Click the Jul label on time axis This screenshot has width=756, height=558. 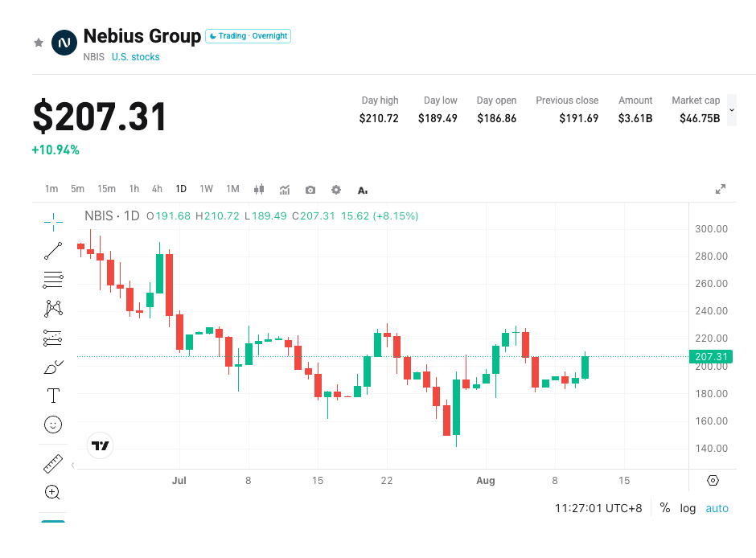[x=179, y=481]
